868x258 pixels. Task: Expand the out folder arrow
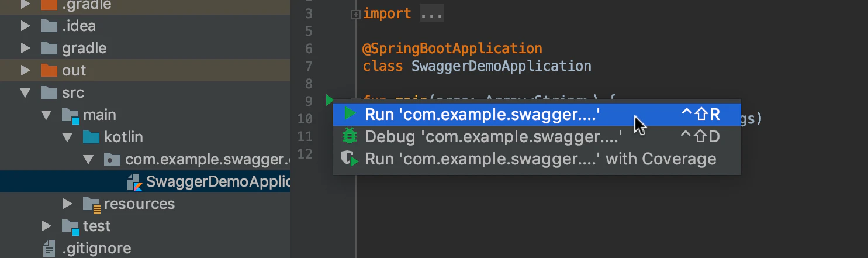[x=25, y=70]
